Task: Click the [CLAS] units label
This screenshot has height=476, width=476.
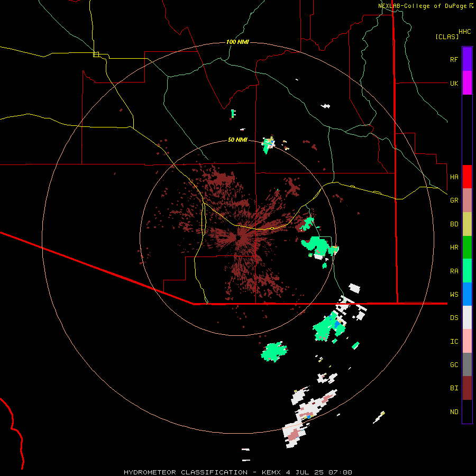Action: point(447,37)
